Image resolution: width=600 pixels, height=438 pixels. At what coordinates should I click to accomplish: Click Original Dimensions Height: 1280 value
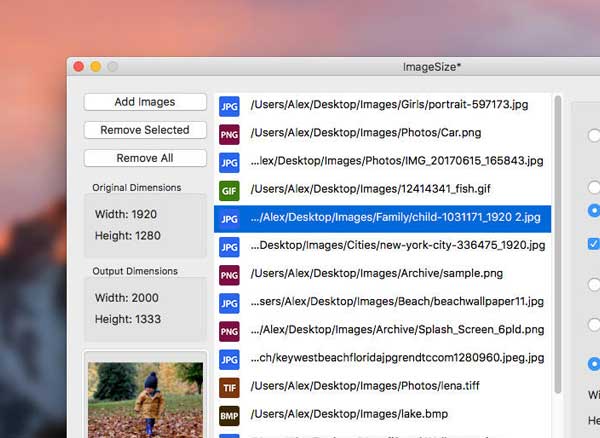coord(128,236)
